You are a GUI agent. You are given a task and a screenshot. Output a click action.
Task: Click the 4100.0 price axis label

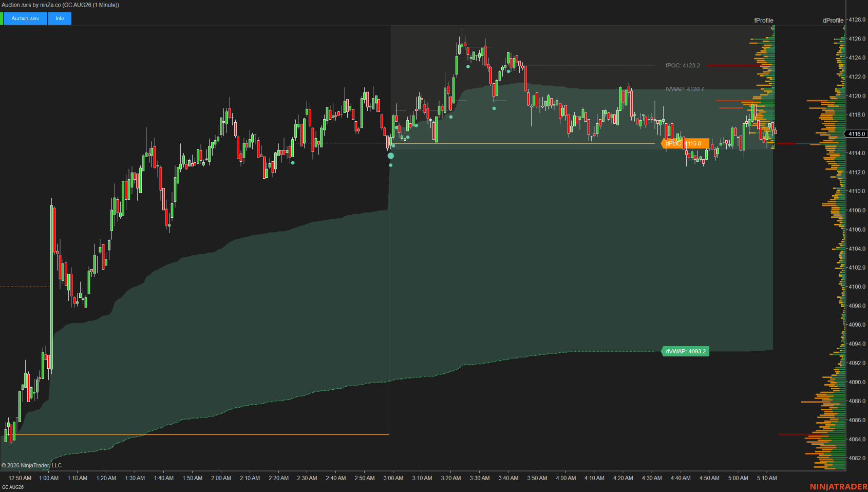(x=857, y=287)
